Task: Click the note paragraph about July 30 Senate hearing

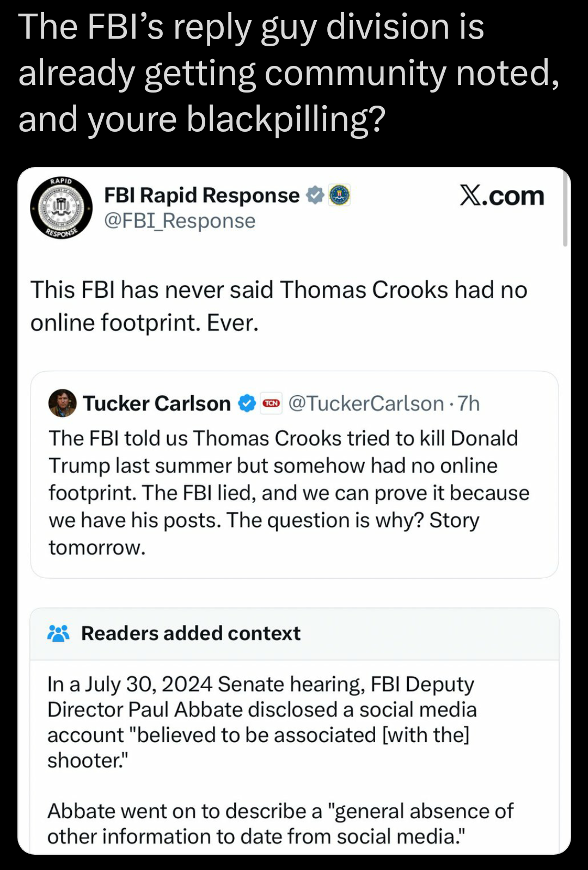Action: [261, 722]
